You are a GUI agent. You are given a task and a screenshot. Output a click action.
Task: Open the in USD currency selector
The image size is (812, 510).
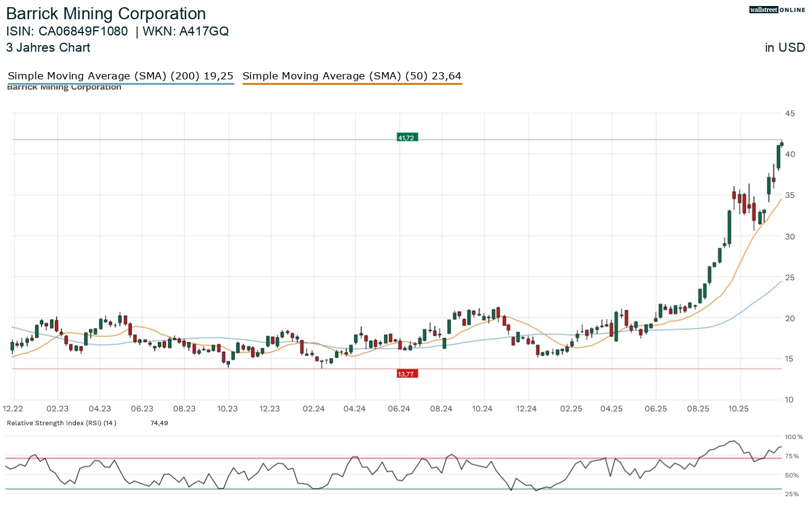pyautogui.click(x=784, y=48)
